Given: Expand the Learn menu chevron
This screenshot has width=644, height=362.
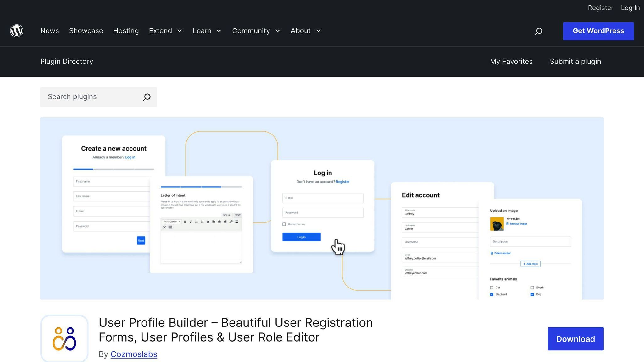Looking at the screenshot, I should coord(219,31).
